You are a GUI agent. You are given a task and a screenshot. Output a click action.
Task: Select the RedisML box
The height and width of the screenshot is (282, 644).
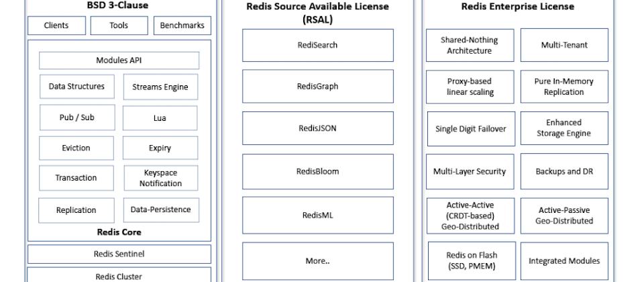(318, 215)
